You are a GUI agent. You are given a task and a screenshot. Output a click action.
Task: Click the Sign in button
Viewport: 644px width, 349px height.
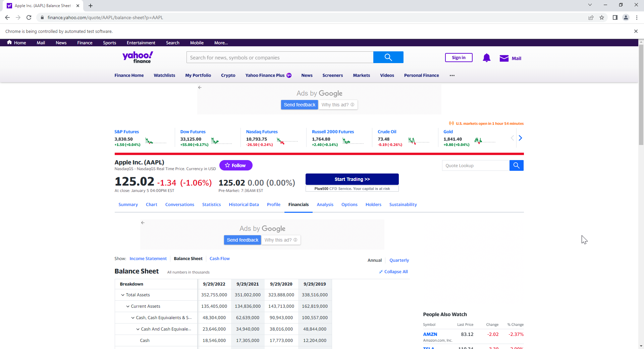[459, 58]
